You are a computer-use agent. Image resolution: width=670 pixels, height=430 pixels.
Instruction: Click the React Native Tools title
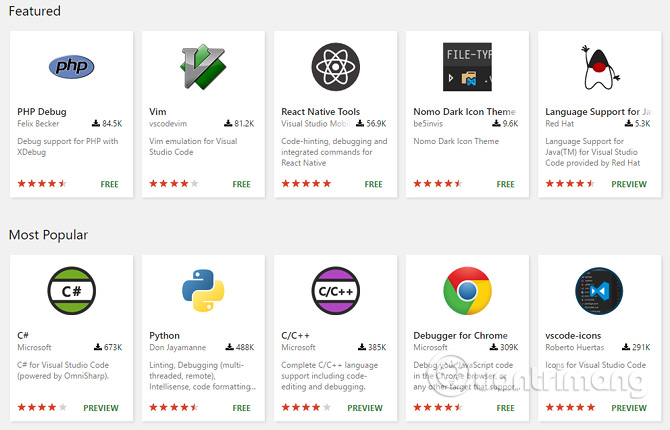[321, 112]
